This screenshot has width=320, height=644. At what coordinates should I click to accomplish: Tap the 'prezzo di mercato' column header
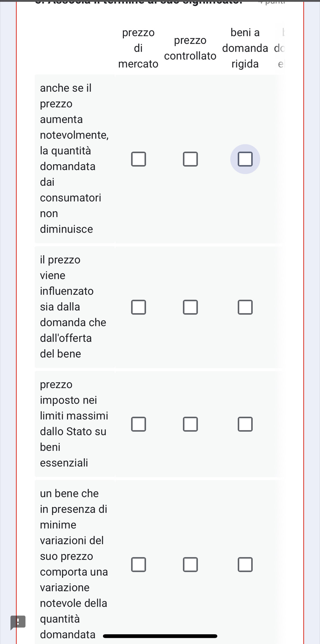click(x=138, y=48)
